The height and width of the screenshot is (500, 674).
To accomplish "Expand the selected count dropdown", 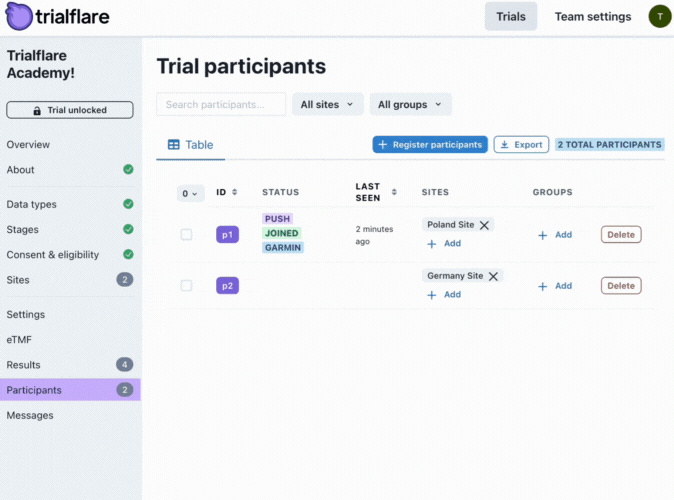I will [190, 193].
